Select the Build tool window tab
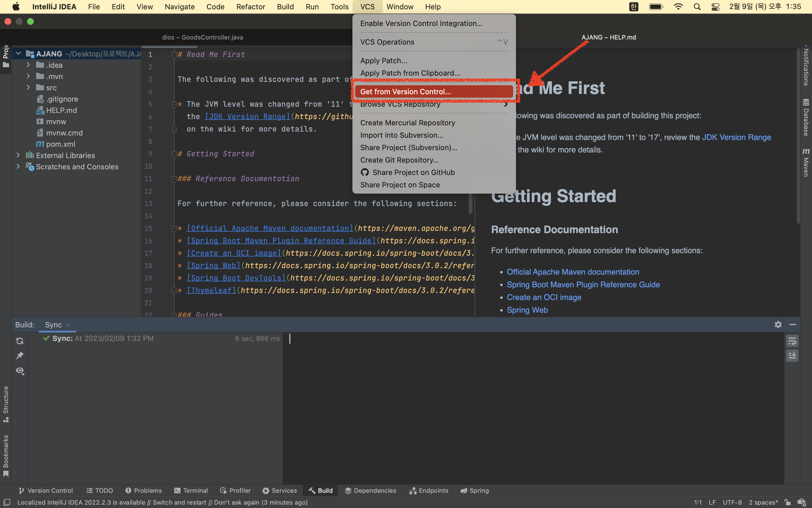This screenshot has height=508, width=812. click(321, 491)
